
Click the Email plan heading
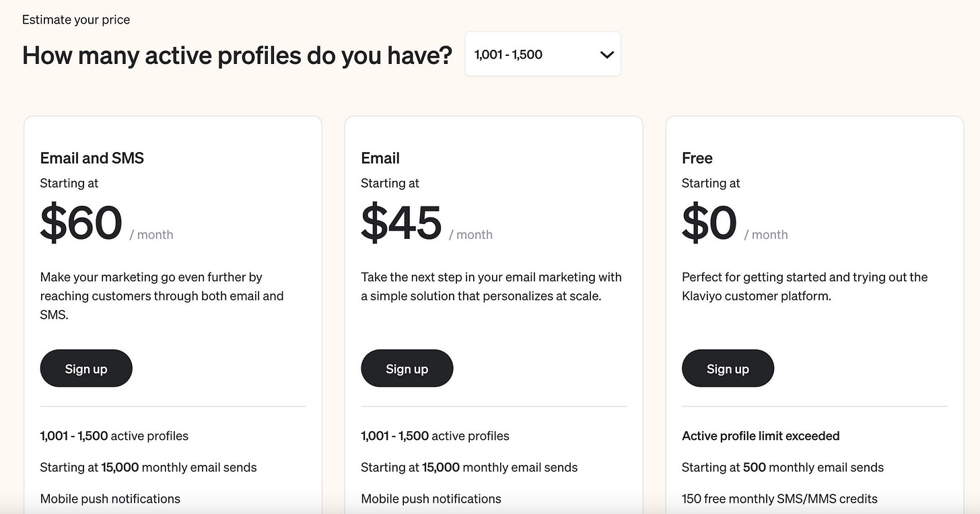(380, 158)
